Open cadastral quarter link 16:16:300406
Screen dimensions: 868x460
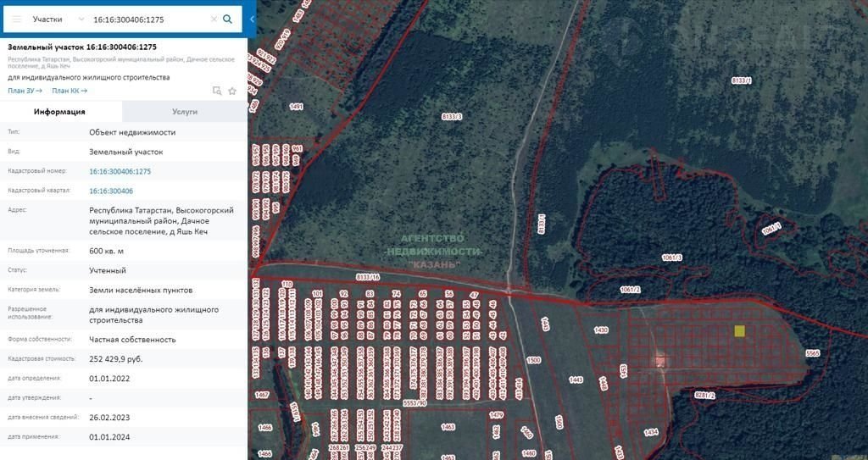coord(111,191)
